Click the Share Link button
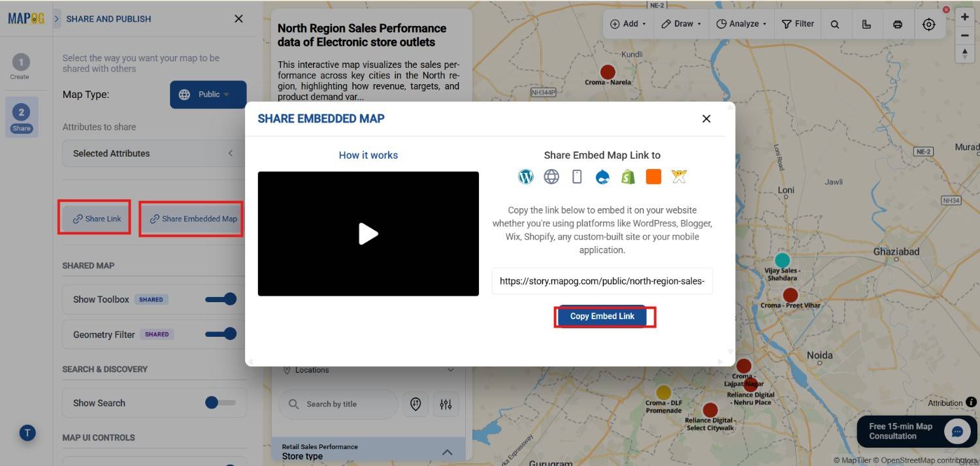This screenshot has height=466, width=980. tap(95, 219)
